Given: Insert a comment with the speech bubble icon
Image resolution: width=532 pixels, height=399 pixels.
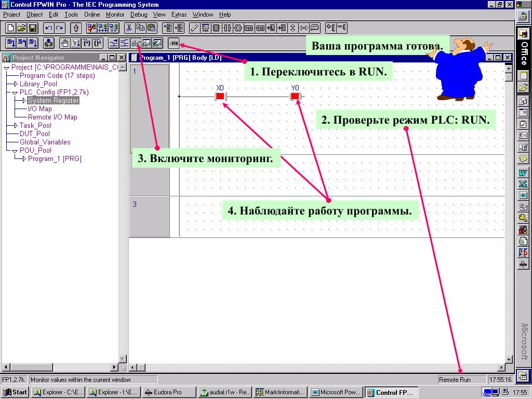Looking at the screenshot, I should [x=314, y=28].
